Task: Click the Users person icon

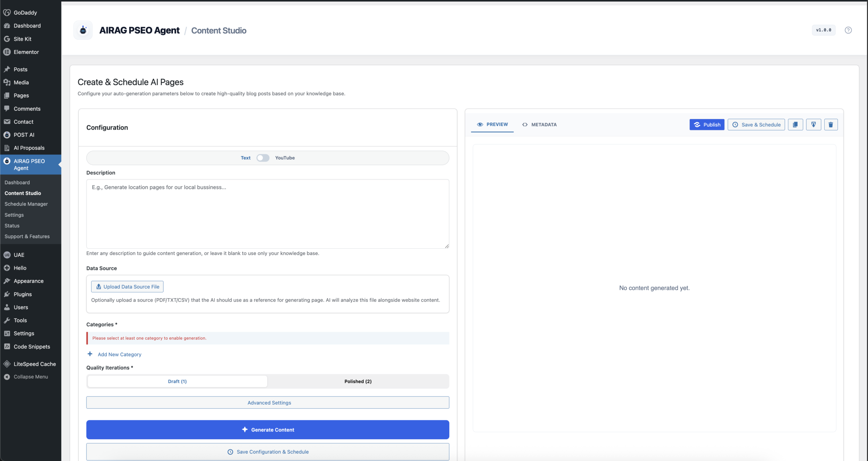Action: (x=7, y=307)
